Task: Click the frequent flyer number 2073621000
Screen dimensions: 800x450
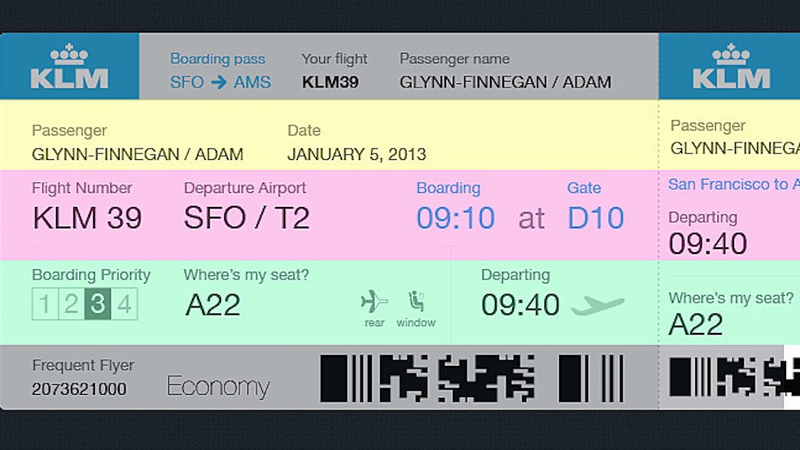Action: tap(79, 389)
